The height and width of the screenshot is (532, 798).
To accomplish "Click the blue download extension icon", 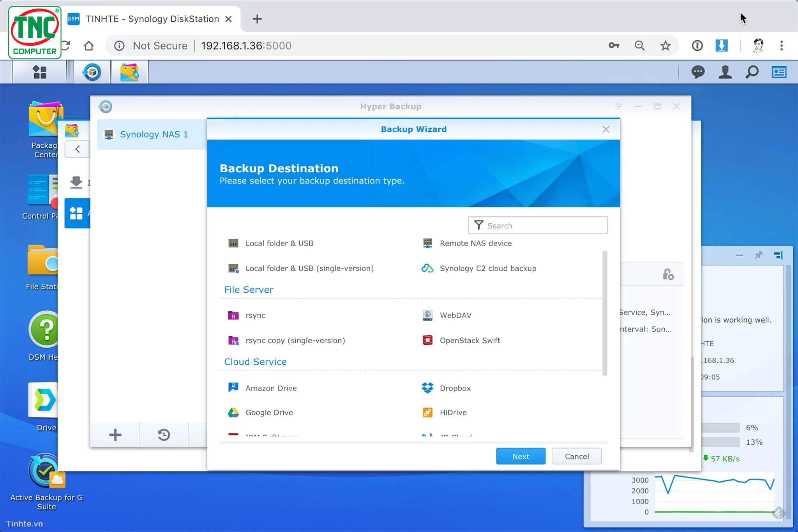I will pyautogui.click(x=722, y=46).
